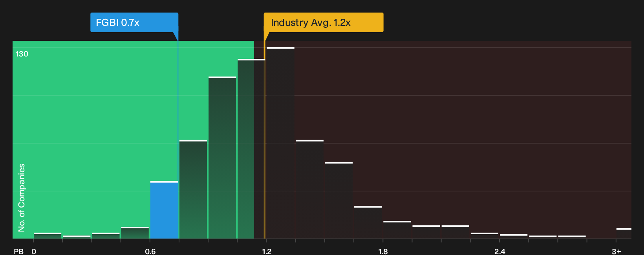This screenshot has height=255, width=644.
Task: Select the tallest histogram bar
Action: point(280,143)
